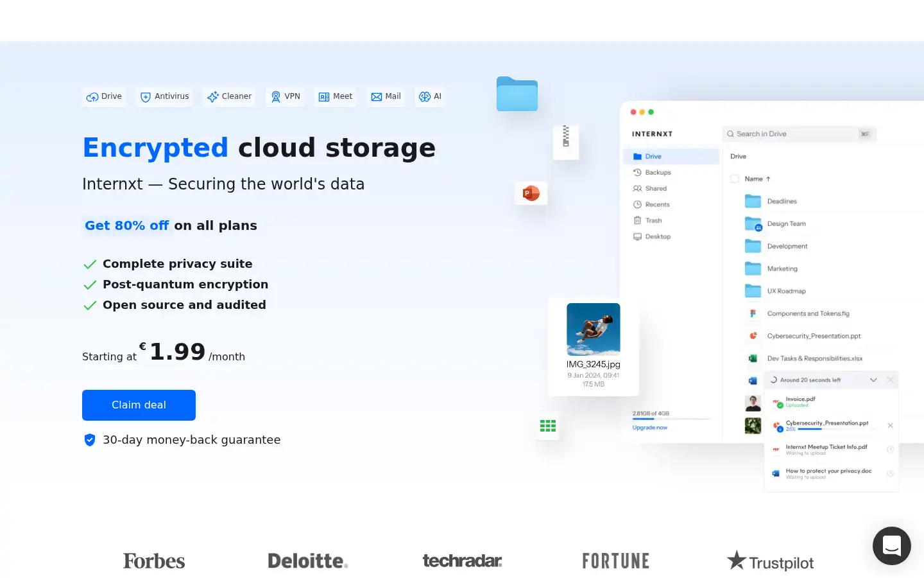Viewport: 924px width, 578px height.
Task: Click the Upgrade now link
Action: (650, 428)
